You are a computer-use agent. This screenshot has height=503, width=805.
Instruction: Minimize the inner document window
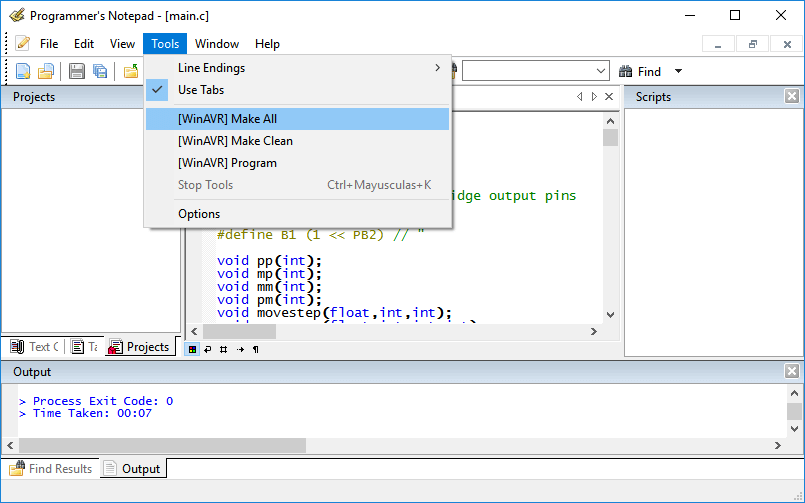[x=718, y=45]
